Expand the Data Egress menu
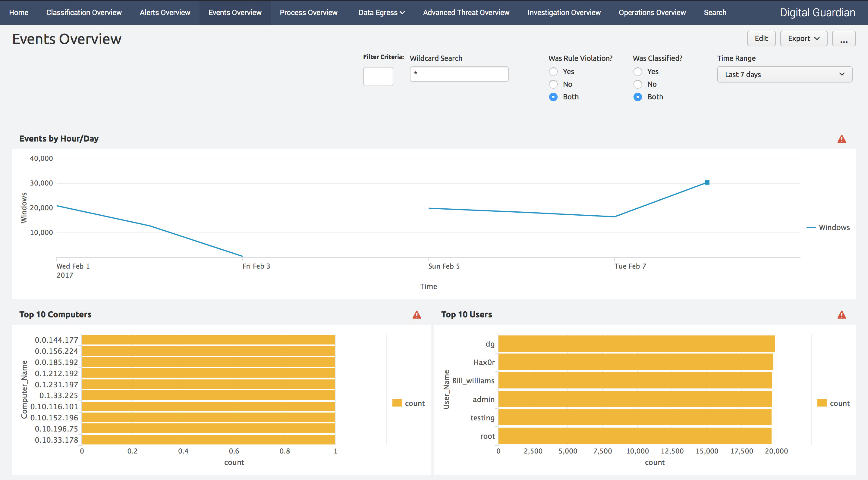Image resolution: width=868 pixels, height=480 pixels. [x=381, y=12]
